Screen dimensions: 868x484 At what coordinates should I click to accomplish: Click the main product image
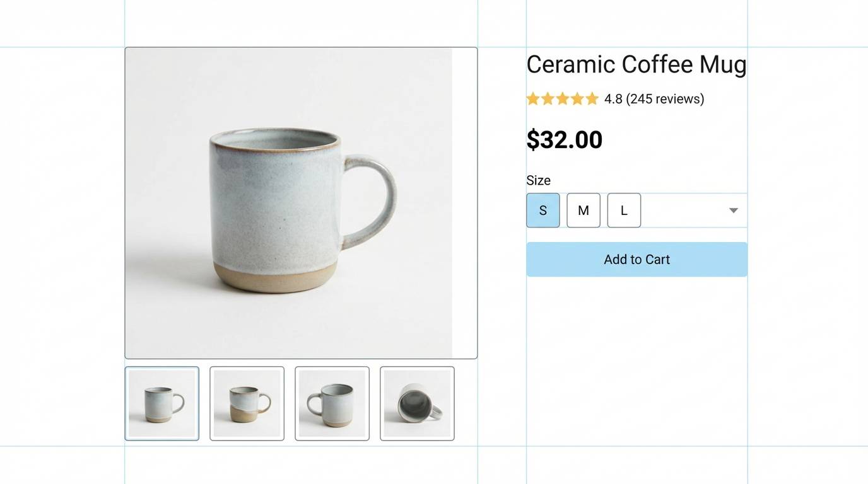click(x=301, y=202)
